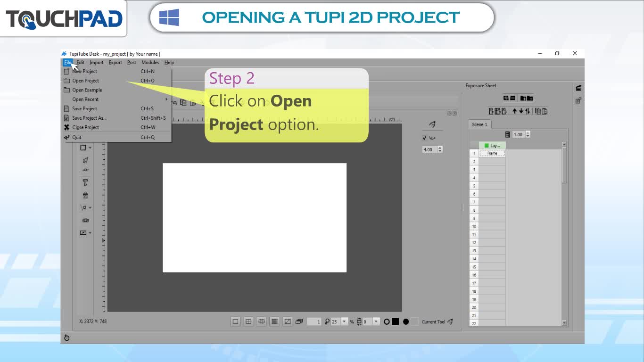Select the paint bucket fill tool
Screen dimensions: 644x362
click(x=85, y=195)
